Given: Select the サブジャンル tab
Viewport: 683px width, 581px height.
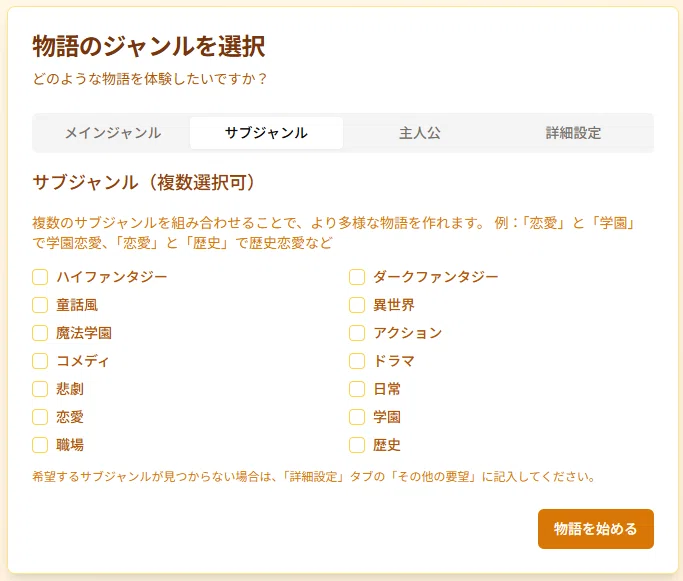Looking at the screenshot, I should click(x=266, y=133).
